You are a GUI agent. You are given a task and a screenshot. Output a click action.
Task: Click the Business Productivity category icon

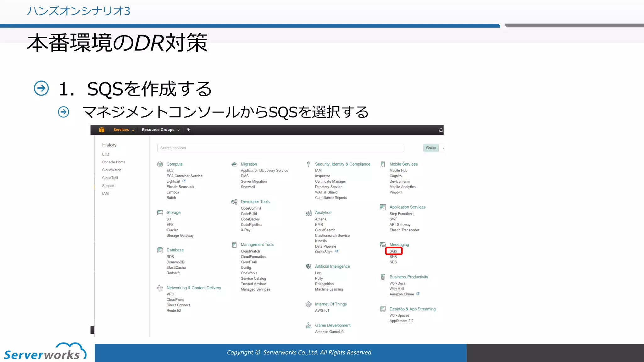point(383,277)
